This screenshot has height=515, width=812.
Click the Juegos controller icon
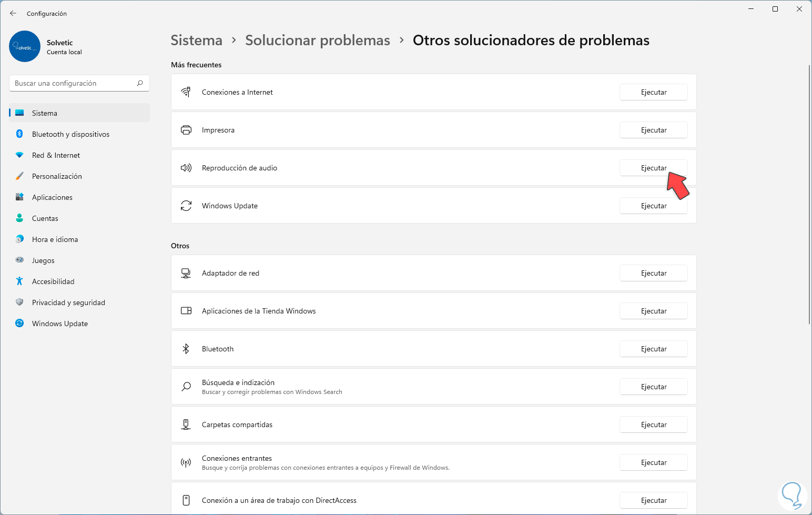[x=19, y=260]
